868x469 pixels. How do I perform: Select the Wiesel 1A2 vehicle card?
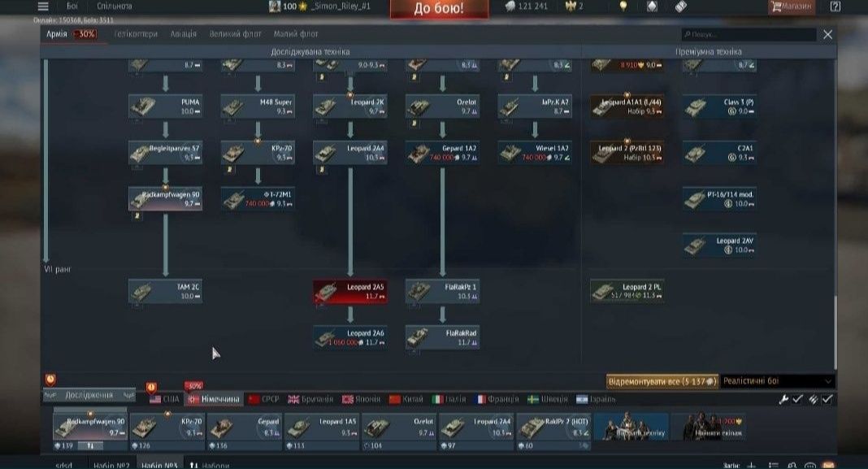[x=535, y=153]
